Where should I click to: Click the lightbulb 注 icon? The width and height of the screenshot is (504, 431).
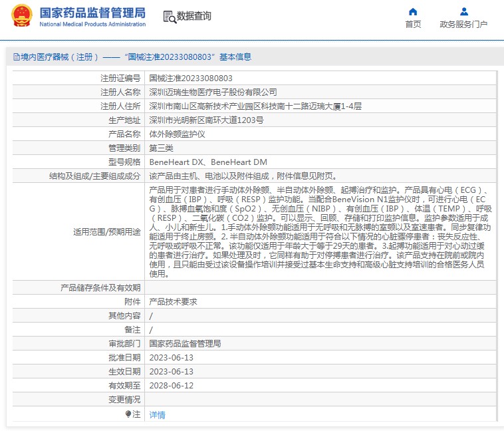[x=128, y=414]
